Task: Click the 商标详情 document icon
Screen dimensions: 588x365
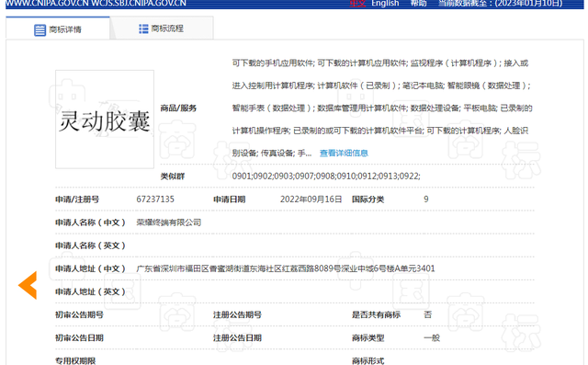Action: pos(40,30)
